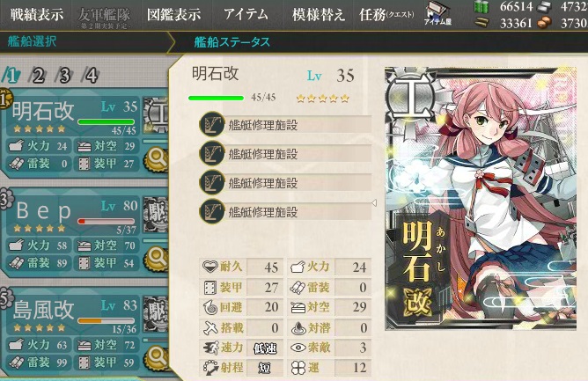Click 明石改's green HP bar in status panel
588x381 pixels.
[216, 98]
